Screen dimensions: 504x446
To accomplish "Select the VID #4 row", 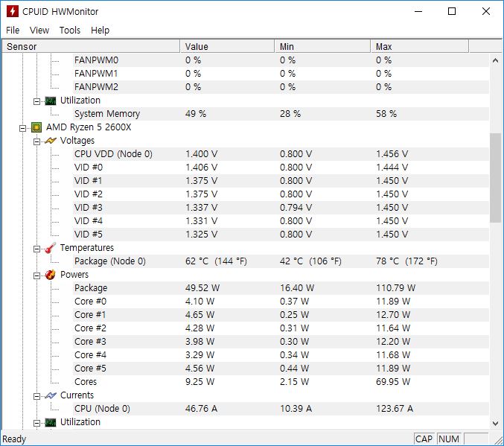I will point(281,221).
